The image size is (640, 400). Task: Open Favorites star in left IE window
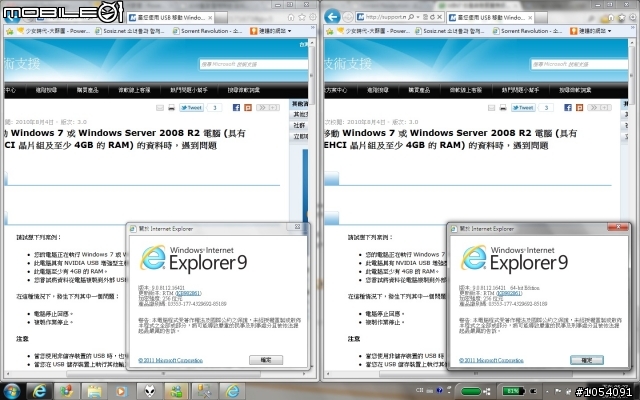[x=302, y=18]
